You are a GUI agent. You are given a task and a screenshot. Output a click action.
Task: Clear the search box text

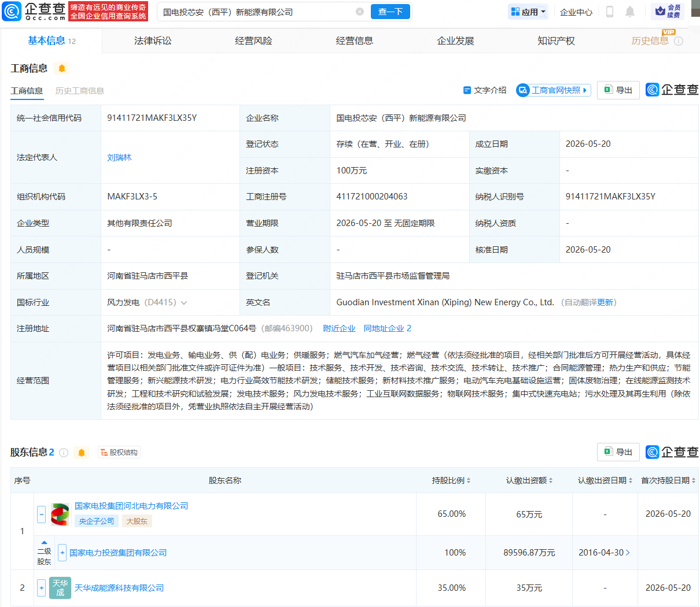tap(360, 12)
